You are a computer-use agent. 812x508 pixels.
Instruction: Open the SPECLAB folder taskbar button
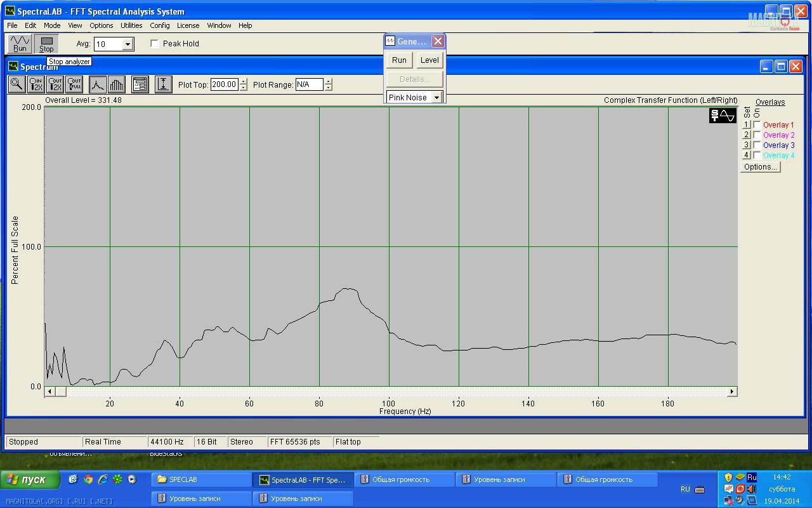point(201,479)
